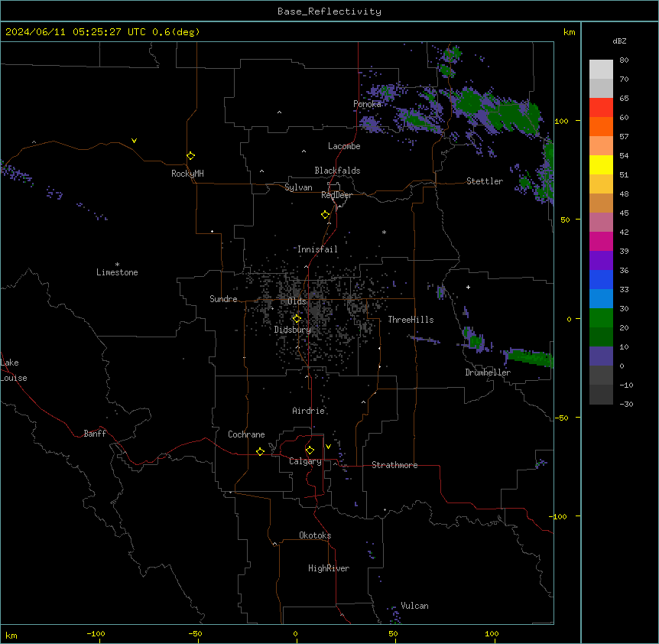The height and width of the screenshot is (644, 659).
Task: Click the Didsbury label
Action: point(293,330)
